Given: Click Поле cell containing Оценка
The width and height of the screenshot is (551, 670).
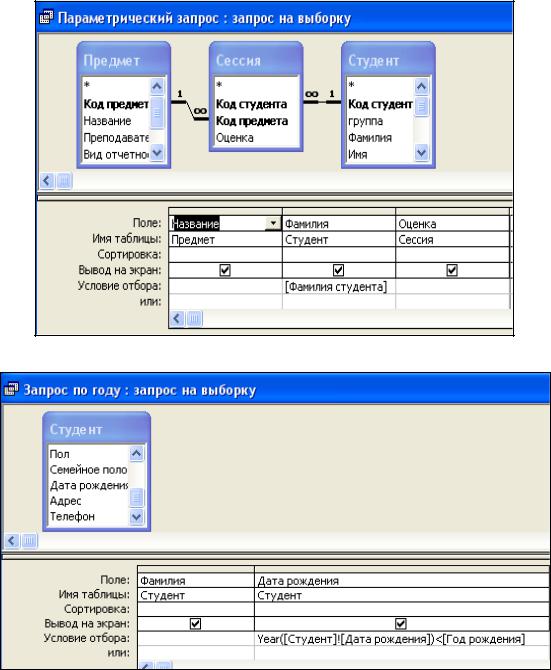Looking at the screenshot, I should pyautogui.click(x=452, y=223).
